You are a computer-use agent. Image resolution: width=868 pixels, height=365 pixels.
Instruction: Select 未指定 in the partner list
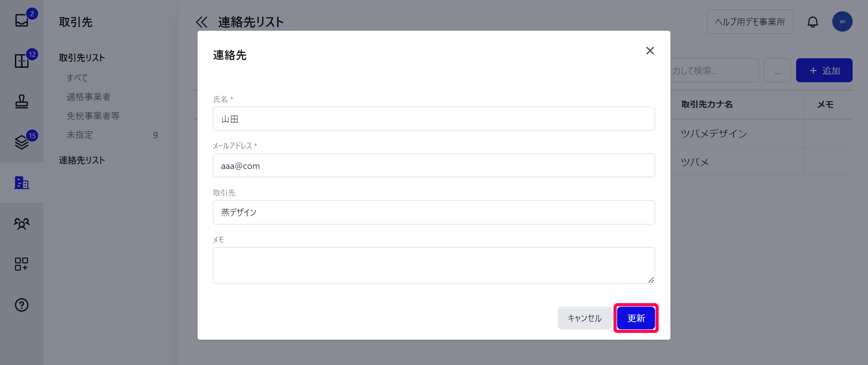click(80, 135)
